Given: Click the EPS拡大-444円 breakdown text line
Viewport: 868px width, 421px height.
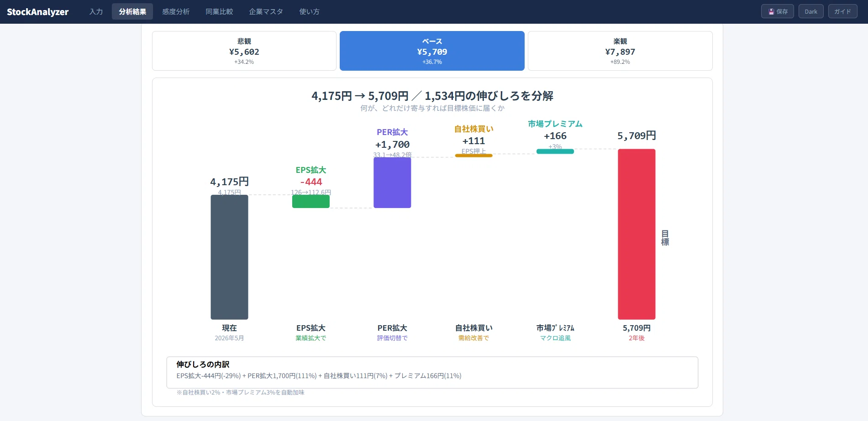Looking at the screenshot, I should pyautogui.click(x=319, y=376).
